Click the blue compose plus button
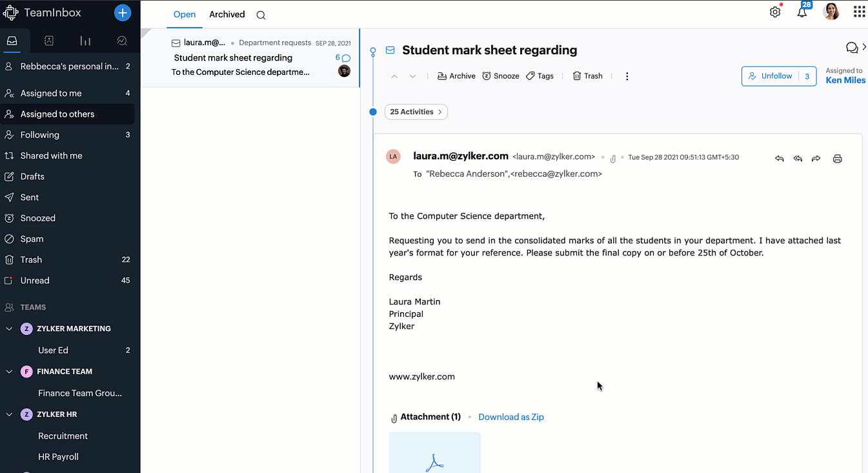 click(123, 12)
